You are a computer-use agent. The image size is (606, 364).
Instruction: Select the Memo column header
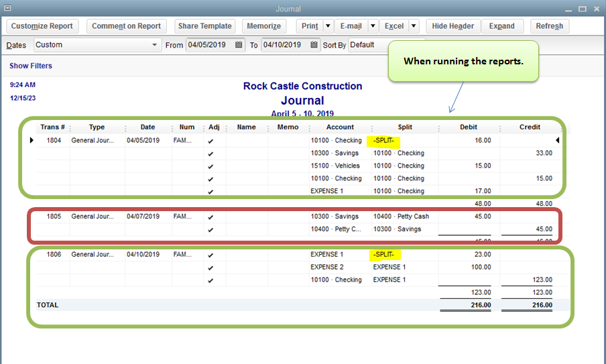[x=288, y=127]
